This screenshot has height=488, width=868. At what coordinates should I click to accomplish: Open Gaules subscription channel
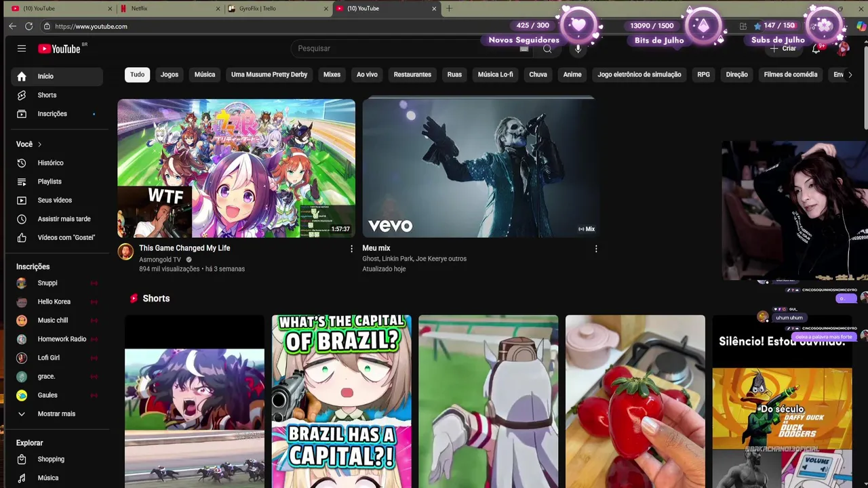click(57, 395)
